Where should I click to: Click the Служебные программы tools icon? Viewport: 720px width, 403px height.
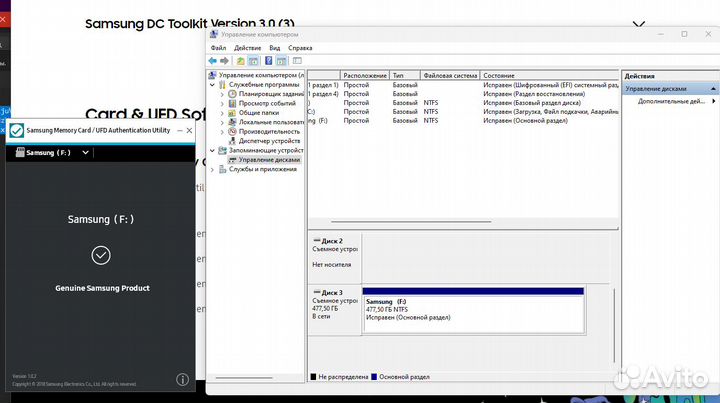[222, 84]
